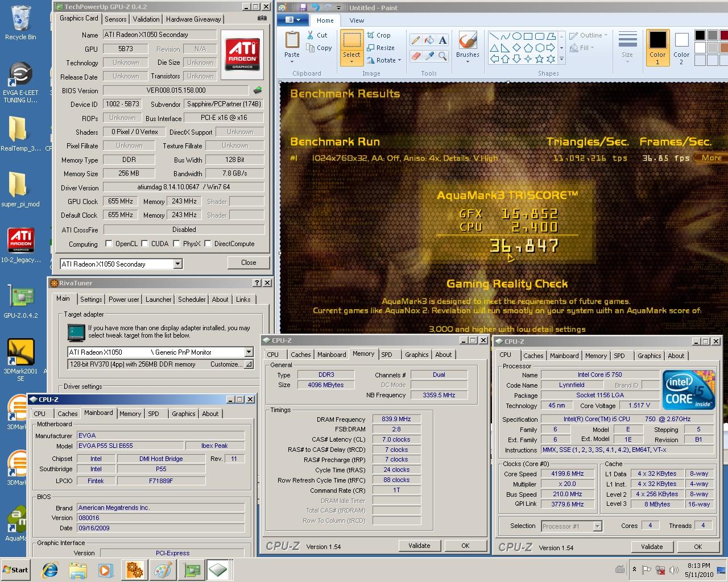
Task: Open the 3DMark2001 SE desktop shortcut
Action: click(x=20, y=360)
